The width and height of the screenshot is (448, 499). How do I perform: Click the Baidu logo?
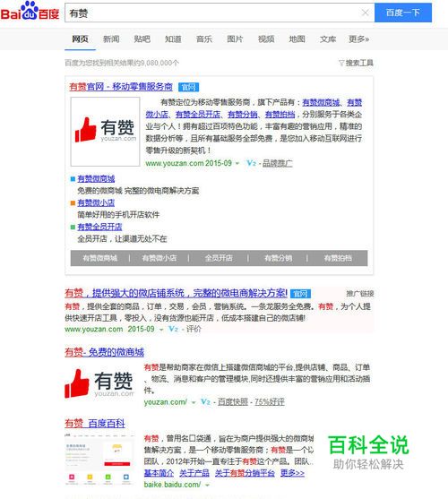coord(30,11)
